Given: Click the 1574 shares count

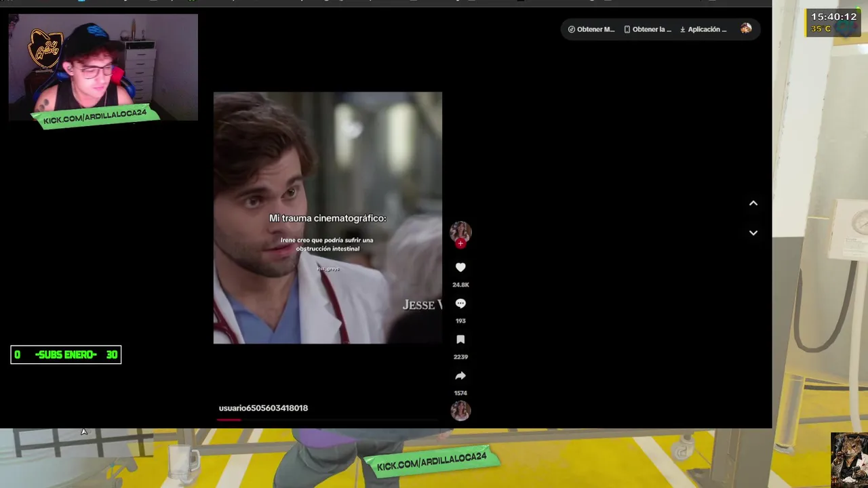Looking at the screenshot, I should click(460, 393).
